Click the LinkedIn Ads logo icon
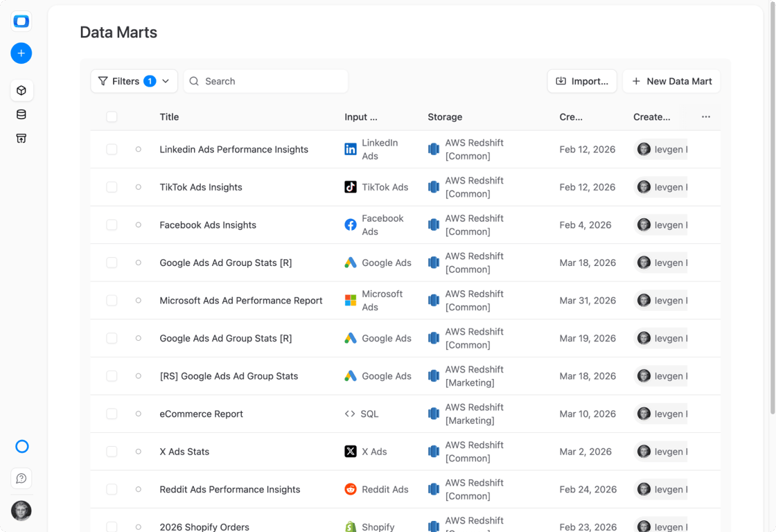This screenshot has height=532, width=776. (x=351, y=150)
